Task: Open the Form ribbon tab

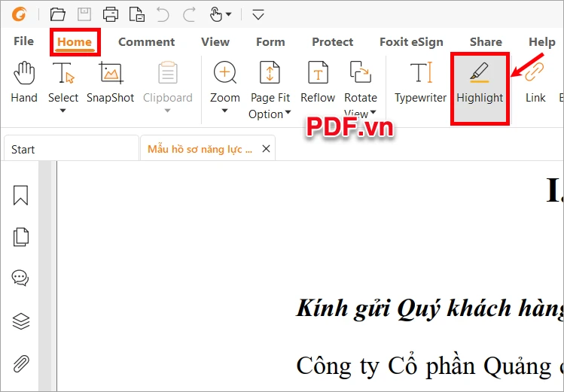Action: (270, 42)
